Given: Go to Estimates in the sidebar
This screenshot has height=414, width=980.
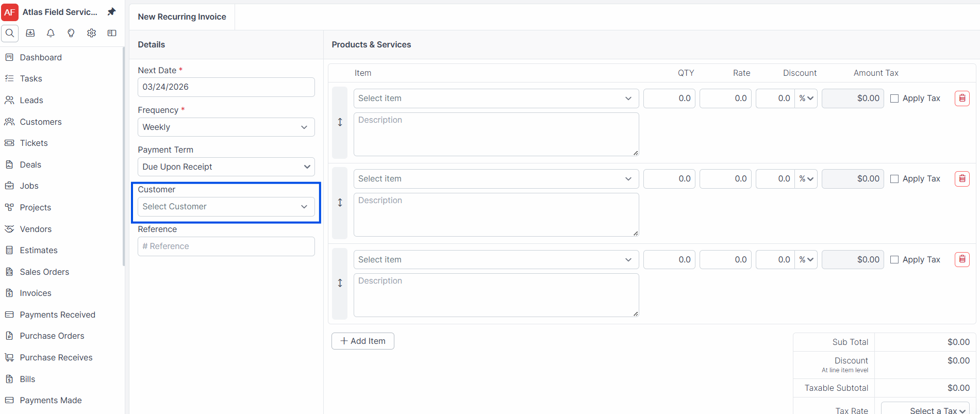Looking at the screenshot, I should tap(39, 250).
